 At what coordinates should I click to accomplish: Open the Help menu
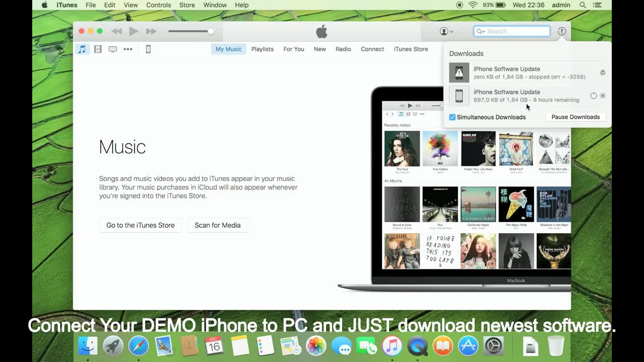pyautogui.click(x=242, y=5)
